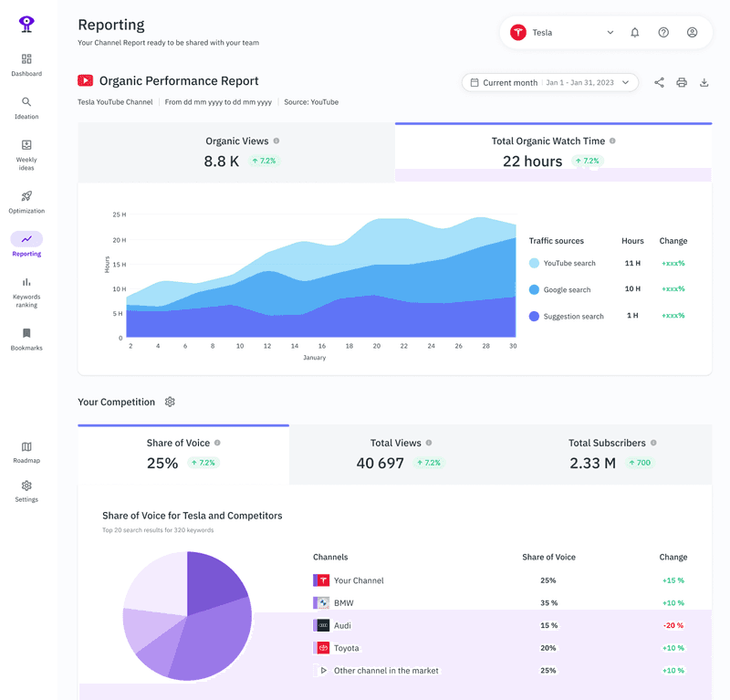Select the Reporting sidebar item
Image resolution: width=730 pixels, height=700 pixels.
click(x=26, y=244)
